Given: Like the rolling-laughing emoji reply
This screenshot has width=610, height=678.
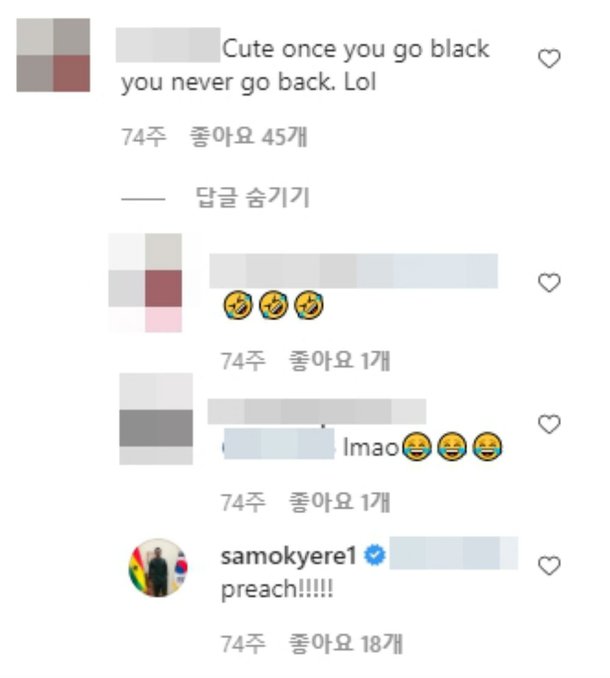Looking at the screenshot, I should pos(549,283).
